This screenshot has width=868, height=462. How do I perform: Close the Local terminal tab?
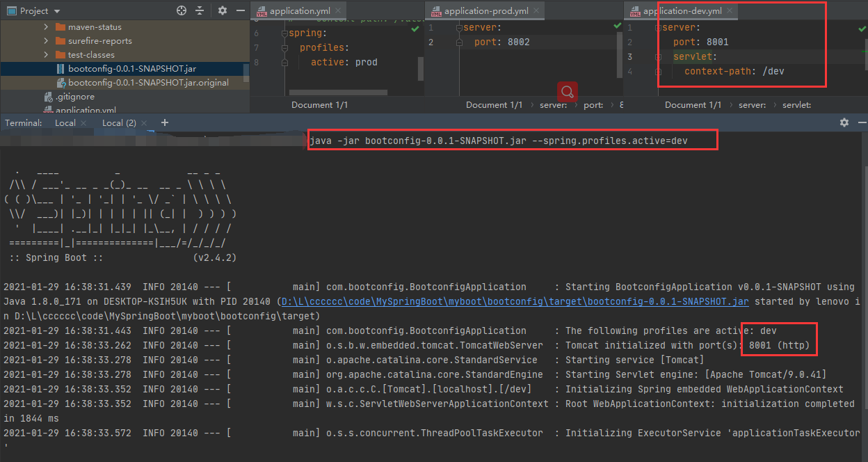pyautogui.click(x=83, y=122)
